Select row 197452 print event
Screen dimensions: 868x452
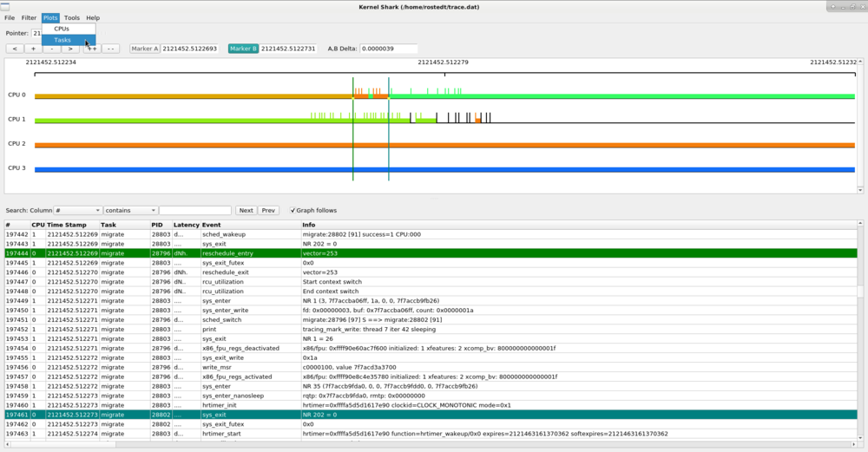coord(431,329)
